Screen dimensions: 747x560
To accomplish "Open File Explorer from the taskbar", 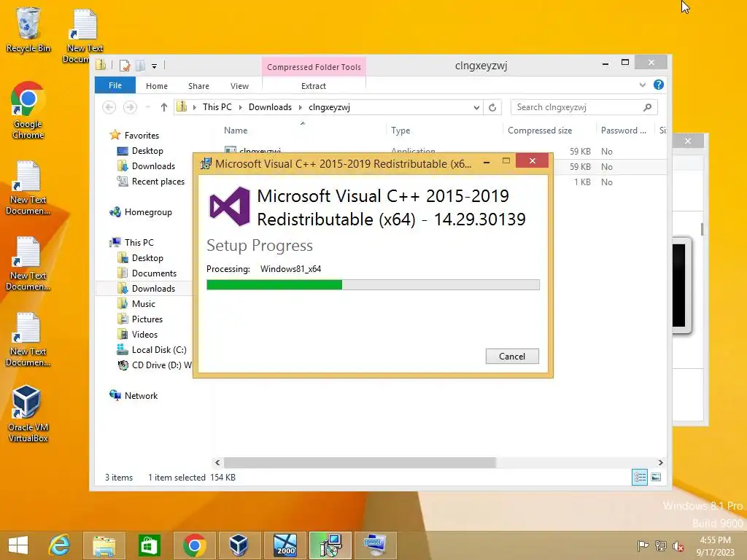I will (x=104, y=545).
